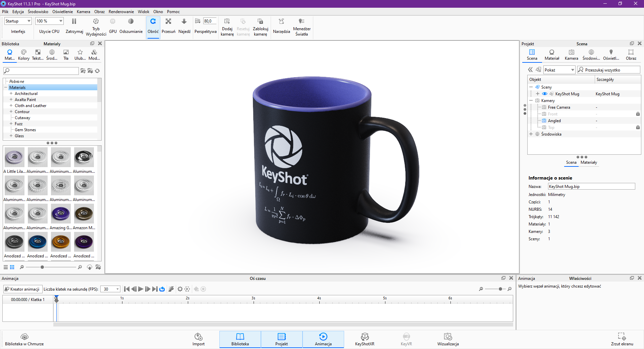
Task: Toggle the lock on Front camera
Action: coord(638,114)
